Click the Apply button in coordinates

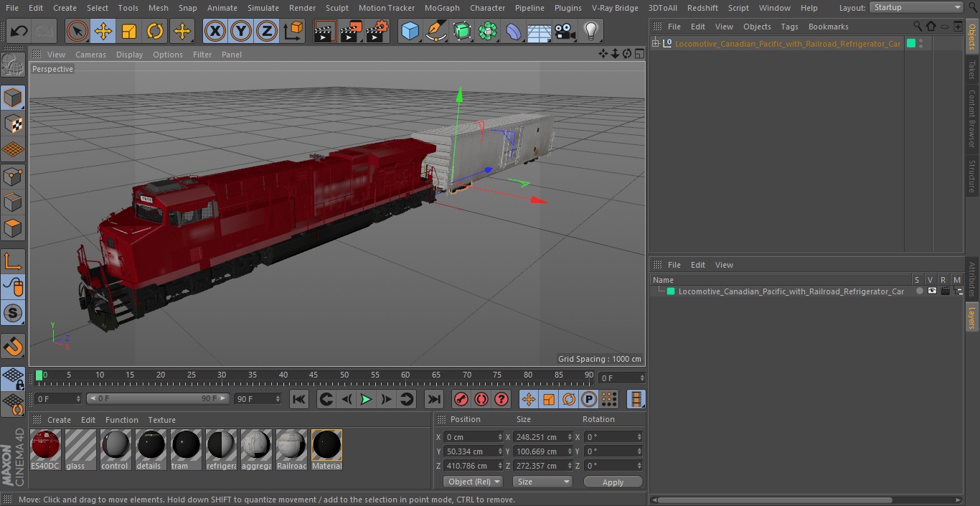coord(613,482)
